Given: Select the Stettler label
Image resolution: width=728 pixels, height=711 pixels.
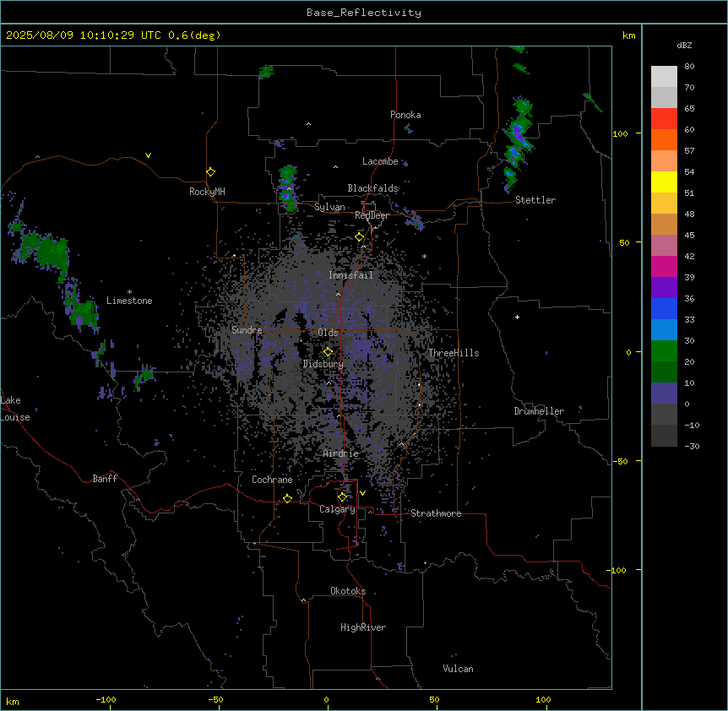Looking at the screenshot, I should point(535,200).
